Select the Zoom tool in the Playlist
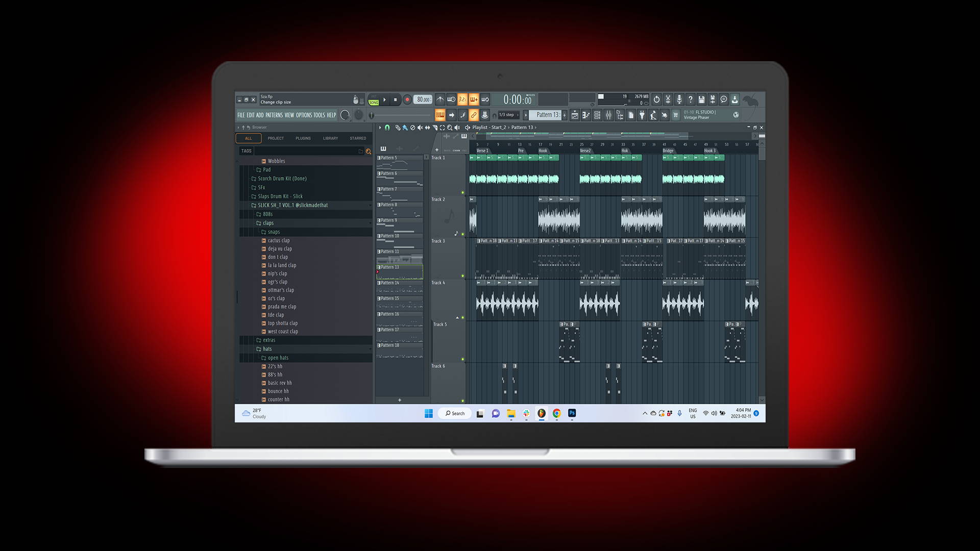This screenshot has width=980, height=551. tap(450, 128)
